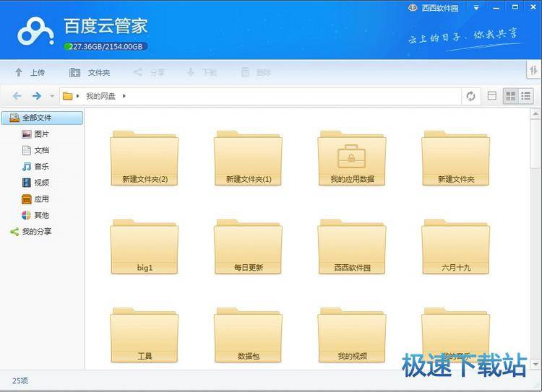Select the 我的应用数据 folder

pos(352,158)
